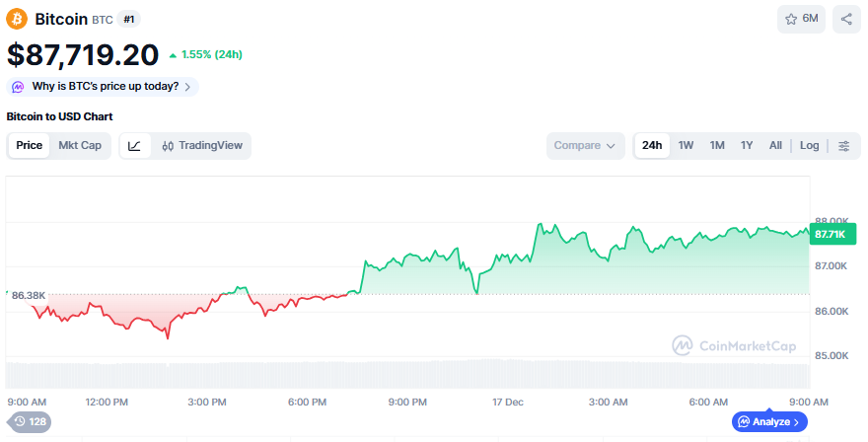Image resolution: width=868 pixels, height=442 pixels.
Task: Click the orange Bitcoin logo icon
Action: click(18, 19)
